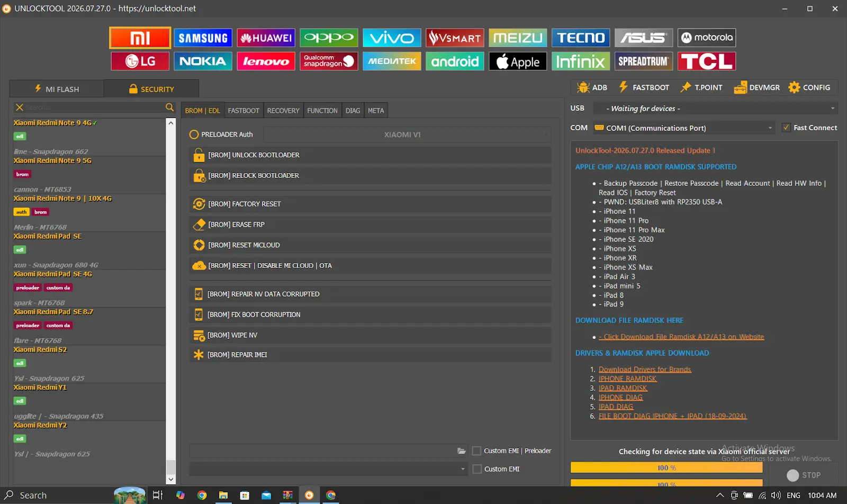Choose the Android logo tile

(x=455, y=61)
